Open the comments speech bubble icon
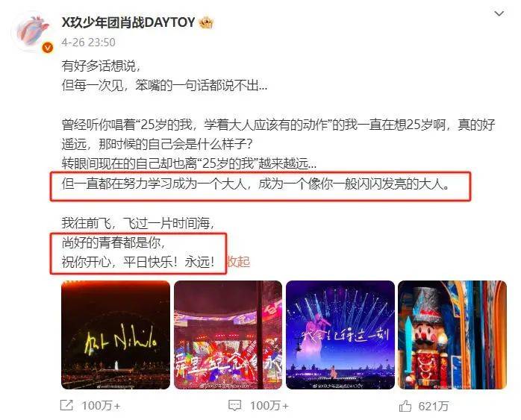The width and height of the screenshot is (521, 420). point(235,405)
